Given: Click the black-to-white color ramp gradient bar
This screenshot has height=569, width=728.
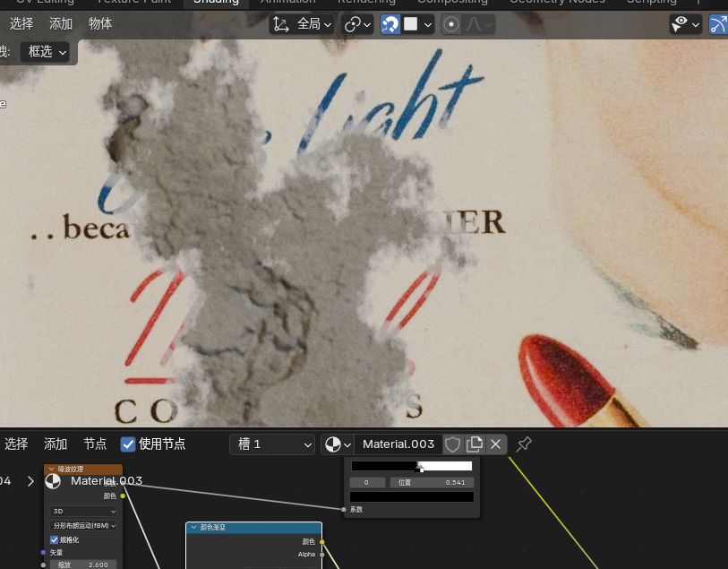Looking at the screenshot, I should pos(412,466).
